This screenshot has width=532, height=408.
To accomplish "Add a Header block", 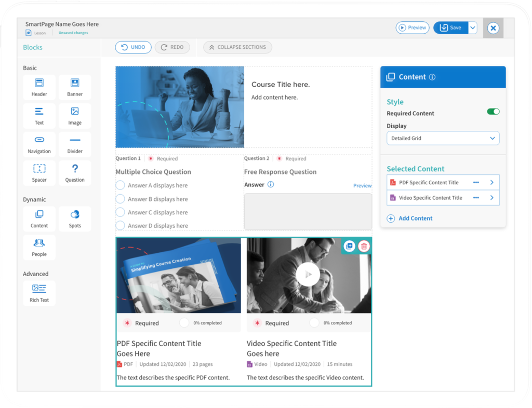I will click(x=39, y=87).
